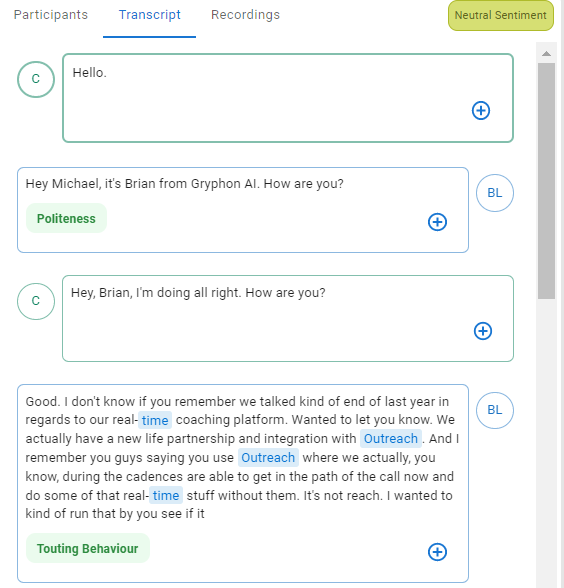Click the first highlighted Outreach keyword
The width and height of the screenshot is (564, 588).
[x=391, y=438]
